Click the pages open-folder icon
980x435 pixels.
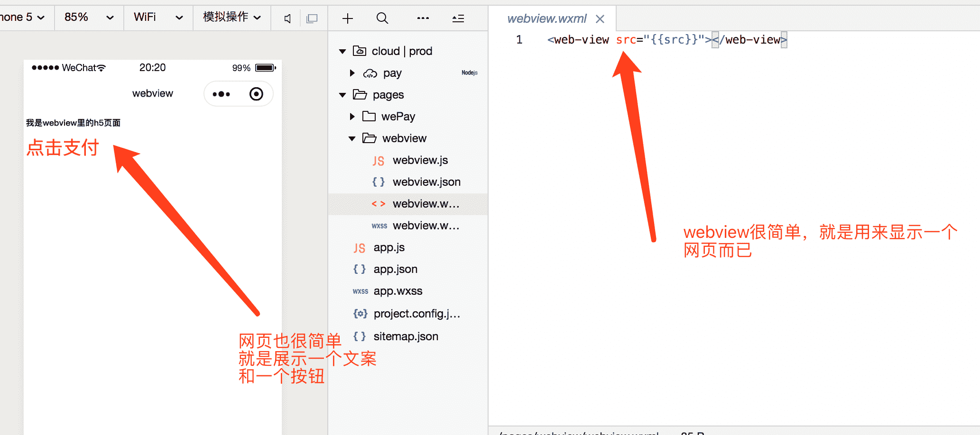360,95
